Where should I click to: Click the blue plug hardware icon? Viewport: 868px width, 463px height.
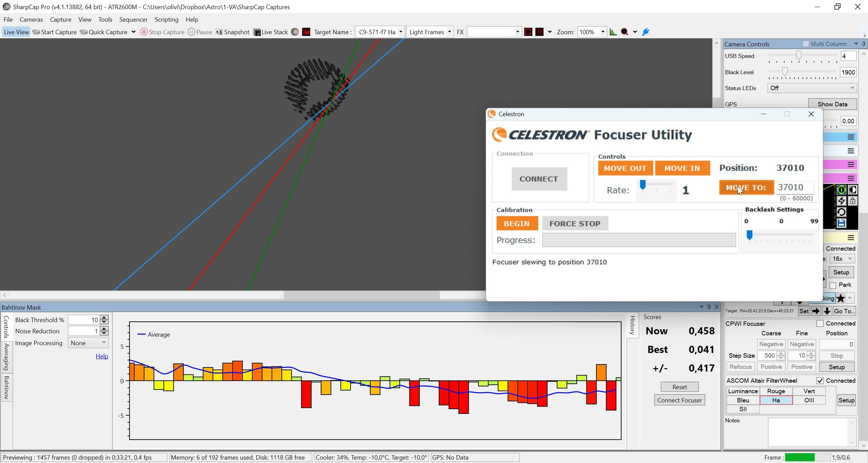pos(646,32)
